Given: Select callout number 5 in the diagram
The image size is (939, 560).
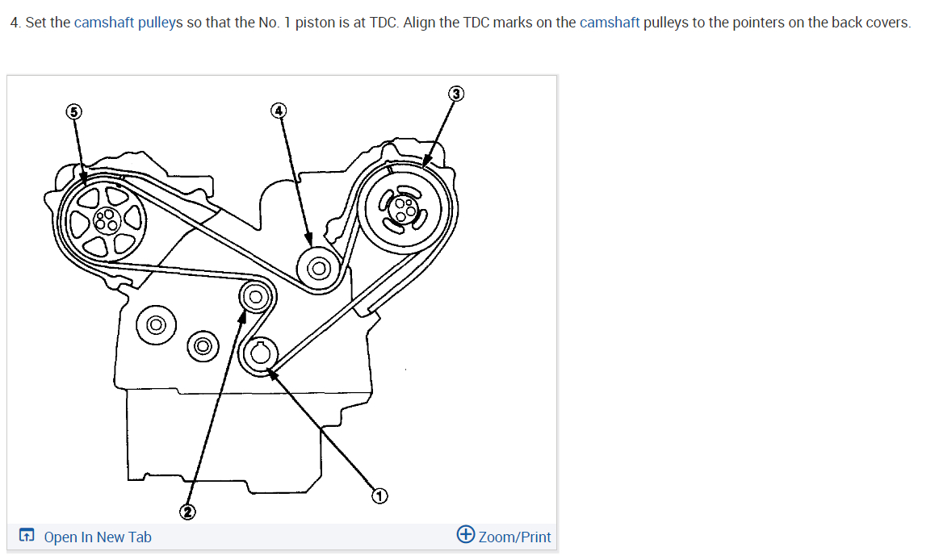Looking at the screenshot, I should pos(73,112).
